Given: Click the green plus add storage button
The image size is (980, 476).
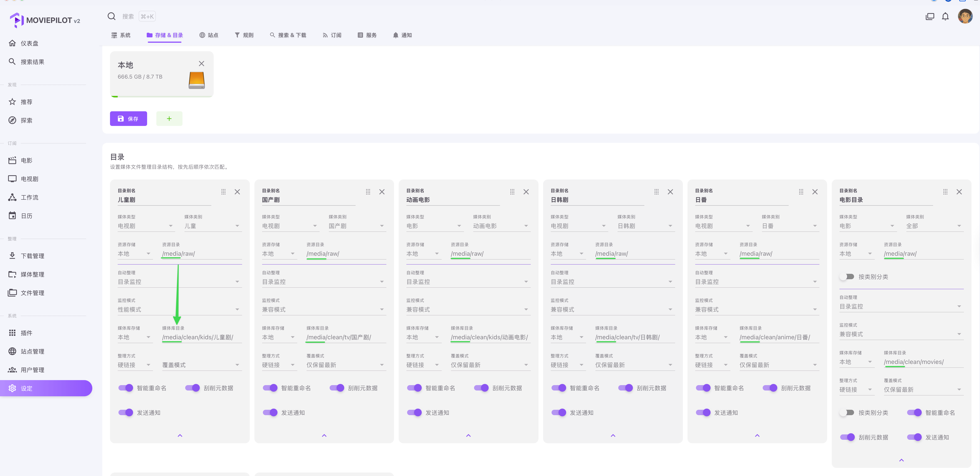Looking at the screenshot, I should (169, 119).
